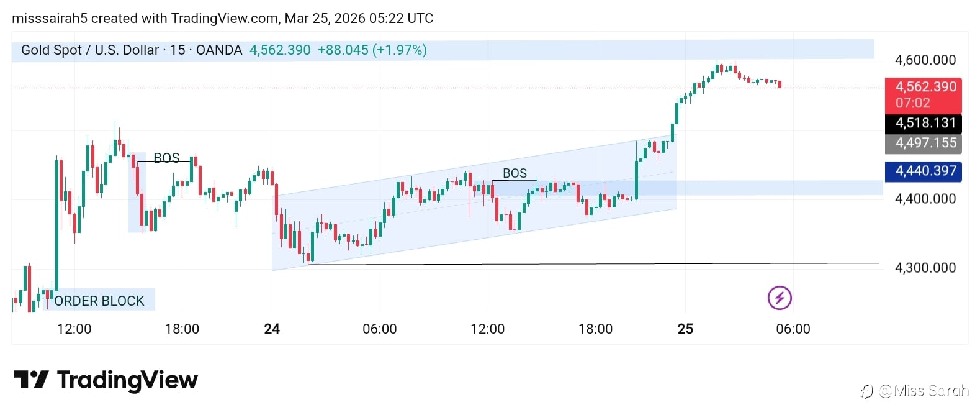Click the gray 4,497.155 price label

pos(925,143)
